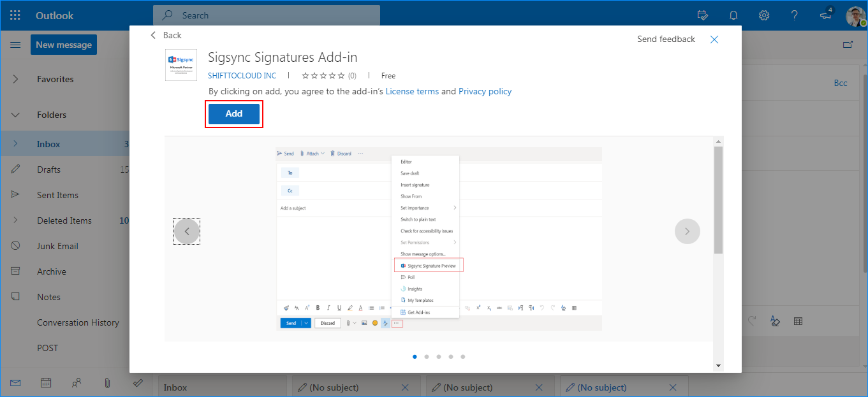Select the Sent Items folder

point(57,195)
